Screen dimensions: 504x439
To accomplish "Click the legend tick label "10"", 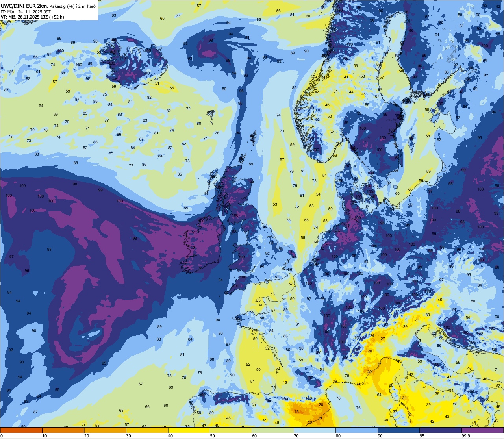I will [44, 435].
